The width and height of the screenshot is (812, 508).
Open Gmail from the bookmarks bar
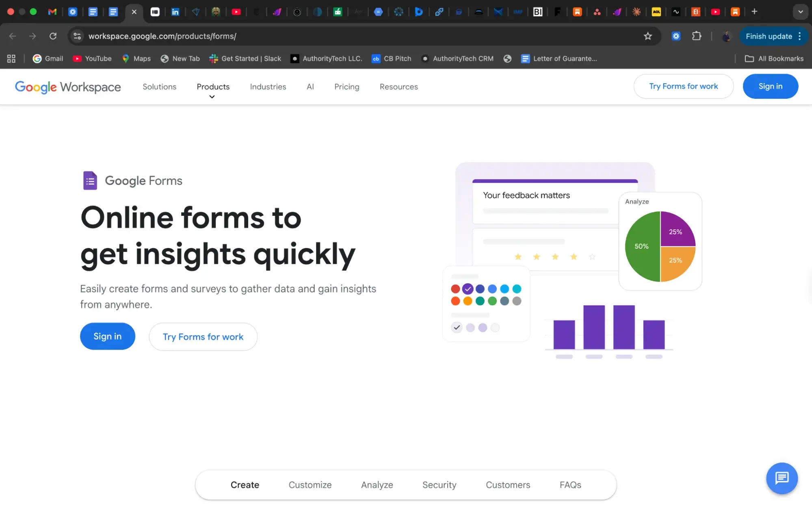click(48, 59)
